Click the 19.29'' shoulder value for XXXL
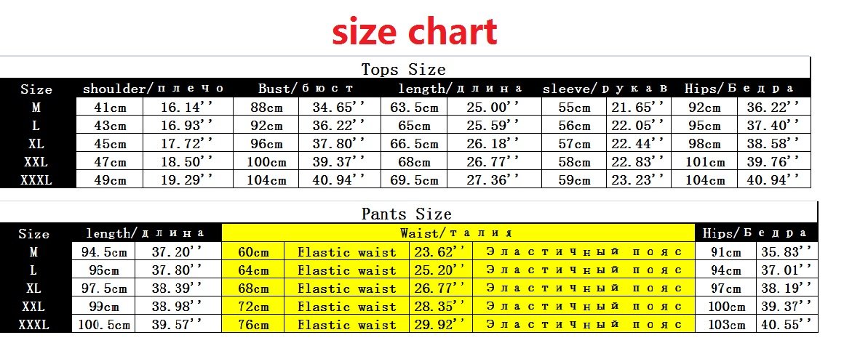868x343 pixels. click(x=188, y=179)
